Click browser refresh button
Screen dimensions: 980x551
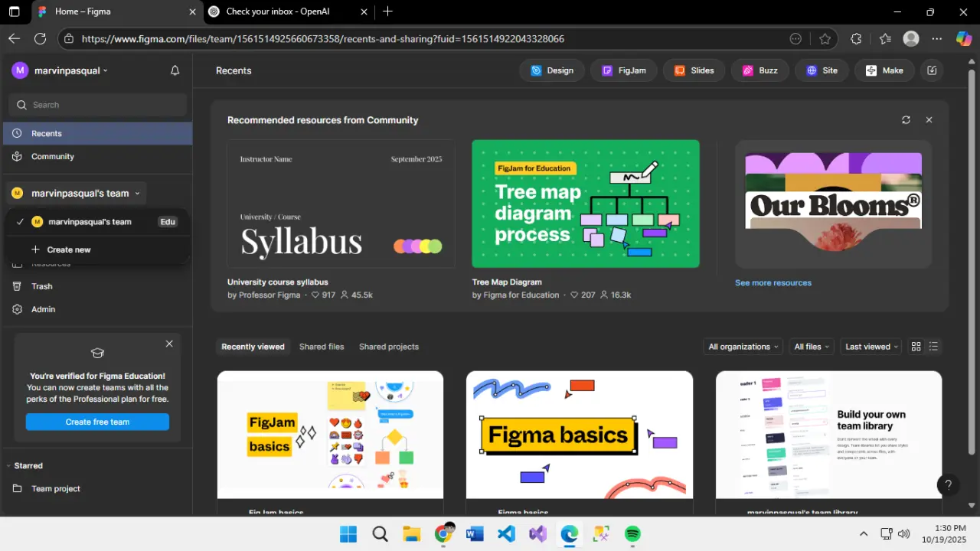point(41,38)
